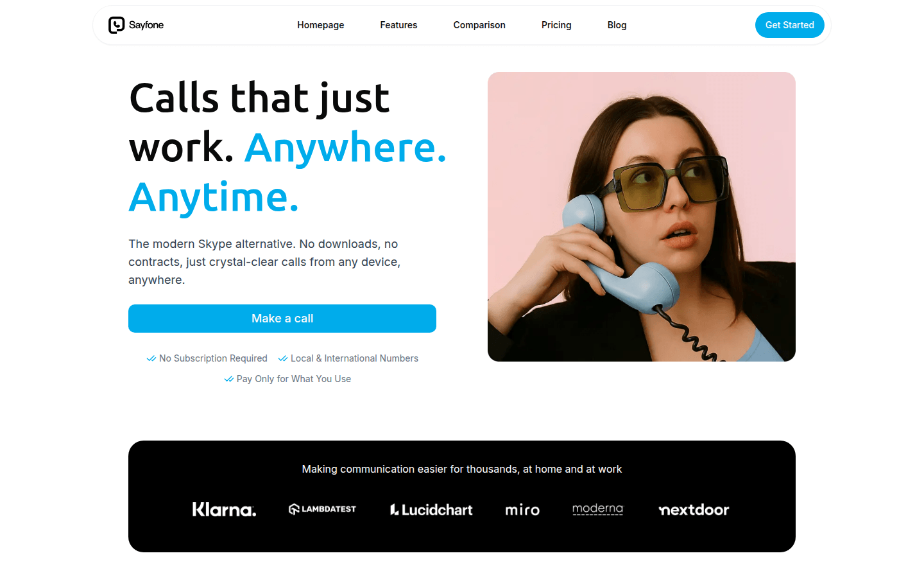
Task: Click checkmark icon beside Pay Only for What You Use
Action: (229, 379)
